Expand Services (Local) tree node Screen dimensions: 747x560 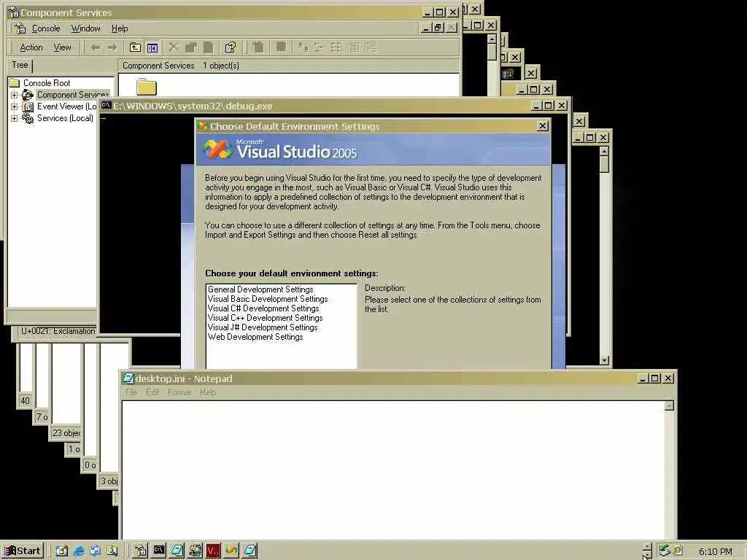[x=15, y=118]
